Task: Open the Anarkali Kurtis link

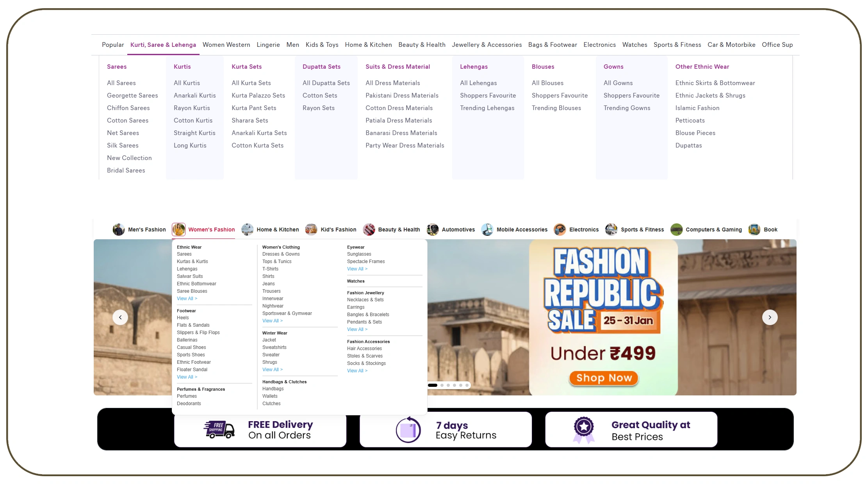Action: 194,96
